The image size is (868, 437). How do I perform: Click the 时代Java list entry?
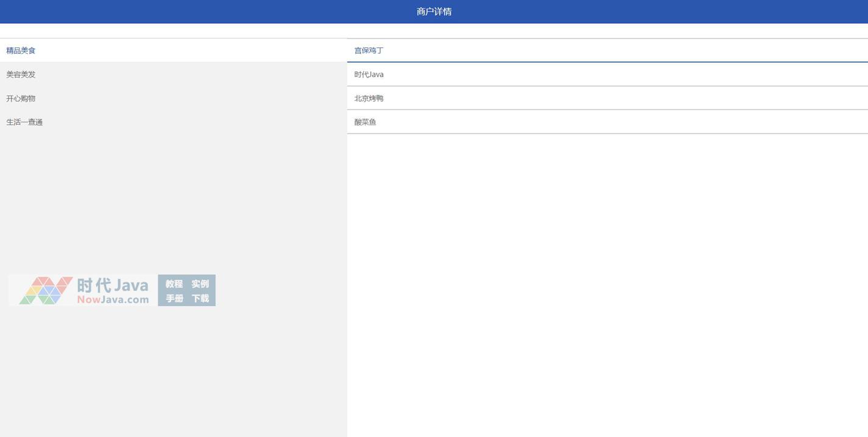(369, 74)
